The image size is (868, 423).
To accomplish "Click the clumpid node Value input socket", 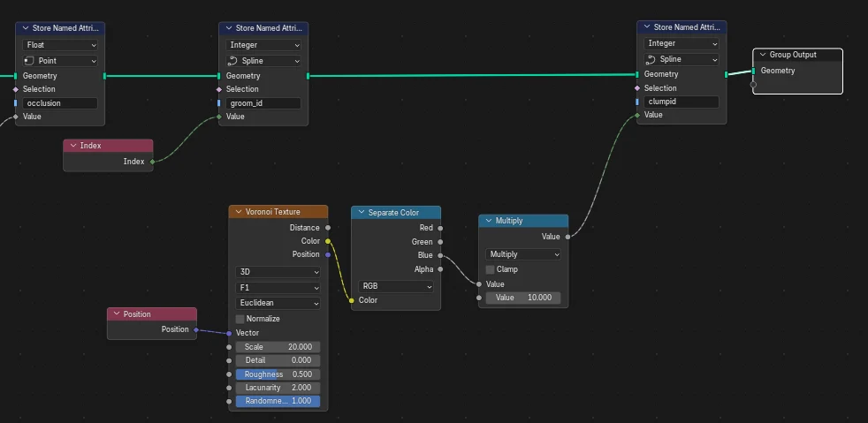I will 637,115.
